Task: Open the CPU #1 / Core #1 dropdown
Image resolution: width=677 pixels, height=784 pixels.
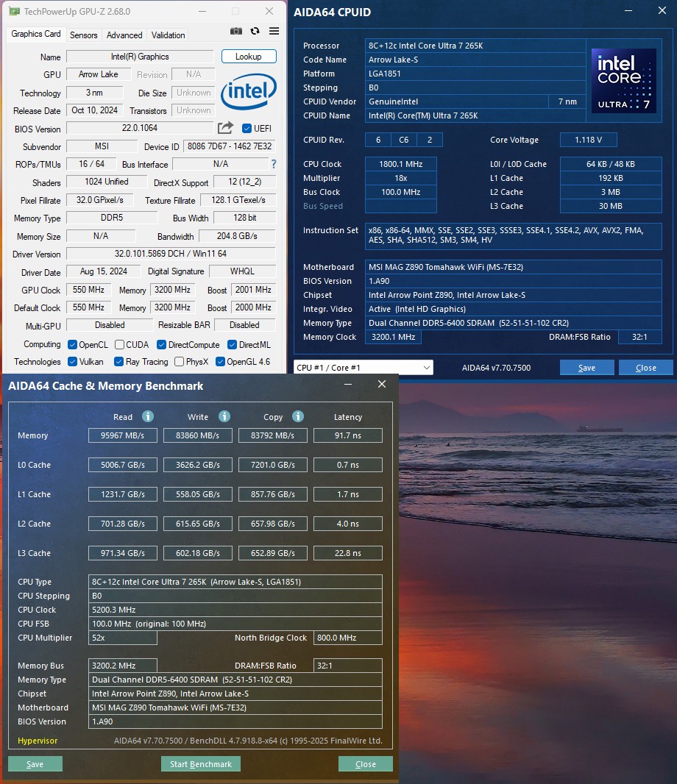Action: [364, 368]
